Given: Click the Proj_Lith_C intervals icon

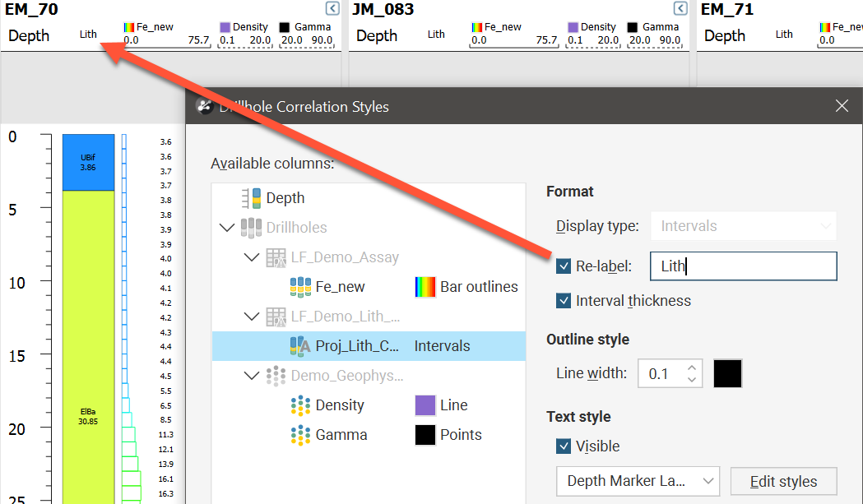Looking at the screenshot, I should [299, 346].
